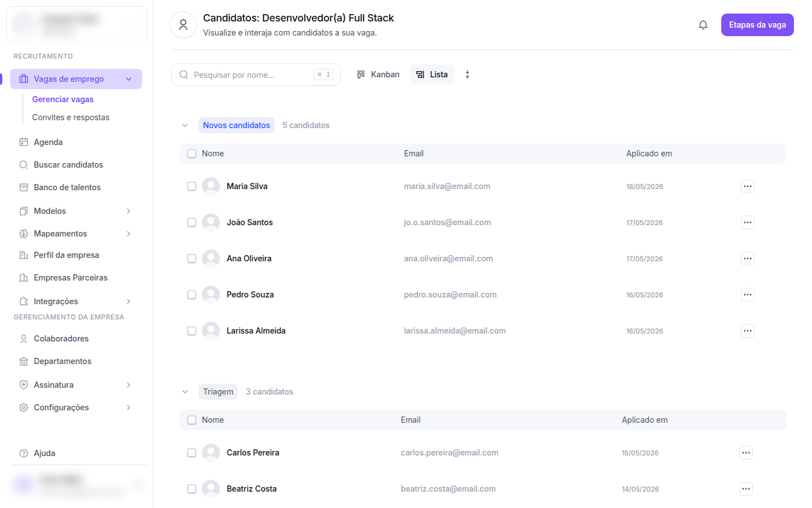The height and width of the screenshot is (508, 812).
Task: Open more actions for Larissa Almeida
Action: click(748, 331)
